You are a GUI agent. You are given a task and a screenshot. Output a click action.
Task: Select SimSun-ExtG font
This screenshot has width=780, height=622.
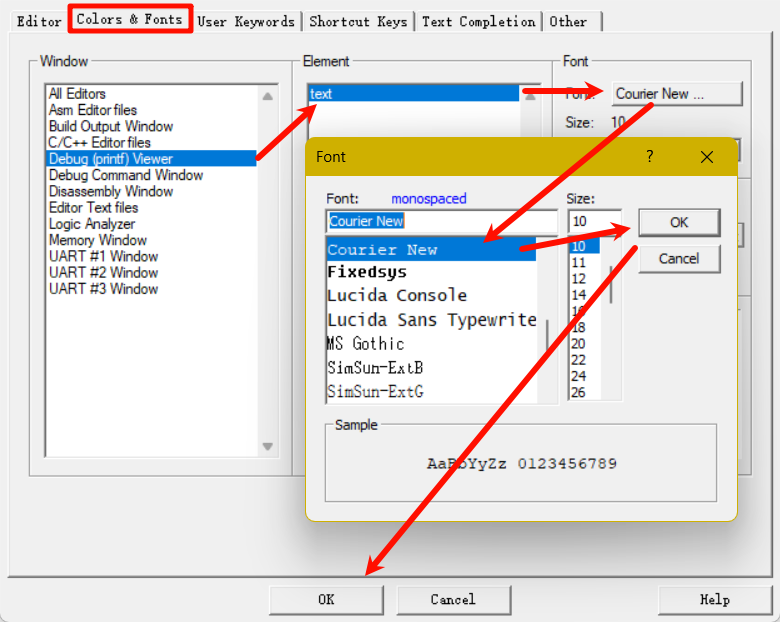pos(431,392)
